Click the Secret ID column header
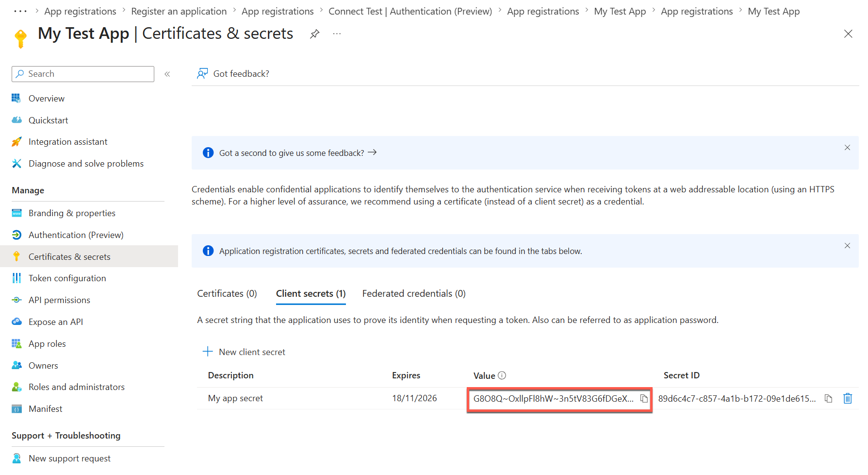The image size is (868, 475). coord(682,375)
